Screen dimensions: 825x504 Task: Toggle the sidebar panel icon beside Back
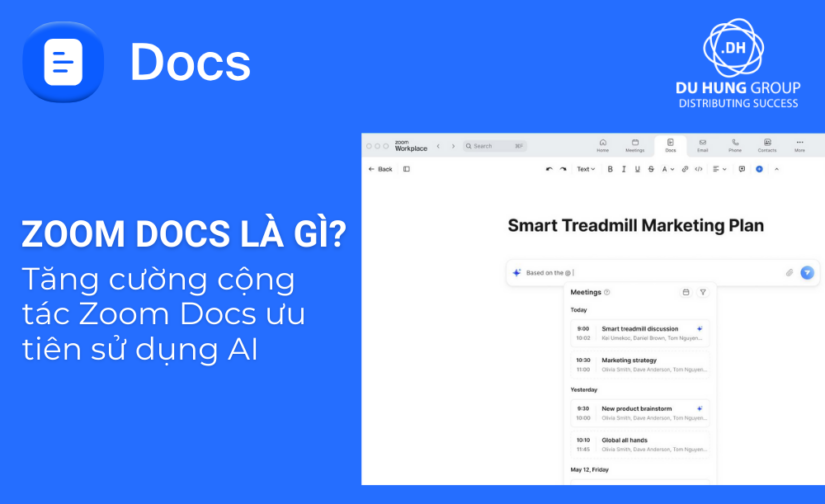coord(407,169)
